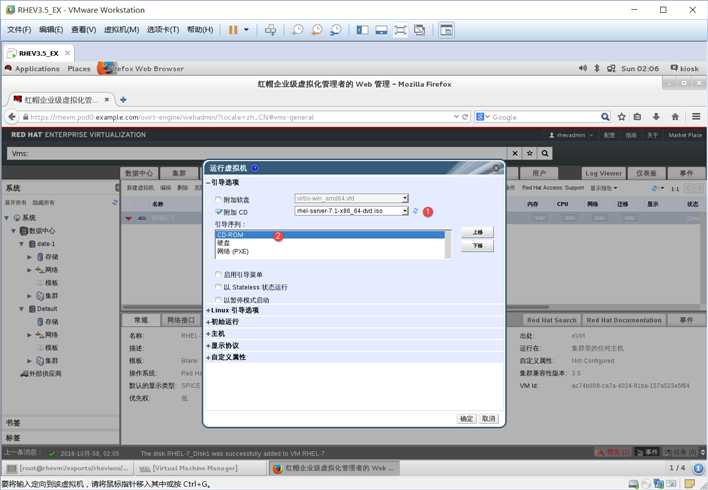This screenshot has width=708, height=490.
Task: Click the revert to snapshot icon
Action: (x=317, y=30)
